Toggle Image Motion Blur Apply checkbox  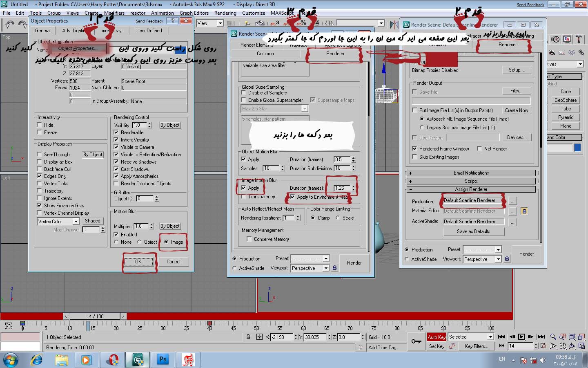[x=243, y=188]
